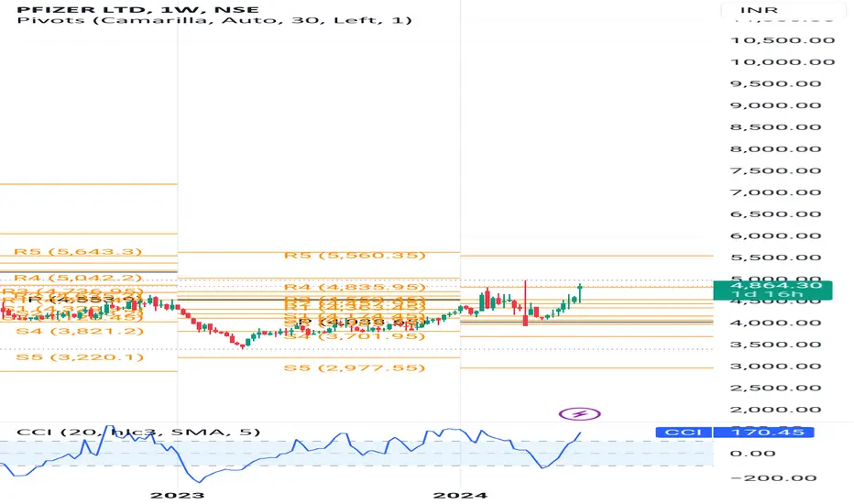The height and width of the screenshot is (504, 854).
Task: Click the 0.00 CCI axis label
Action: point(752,454)
